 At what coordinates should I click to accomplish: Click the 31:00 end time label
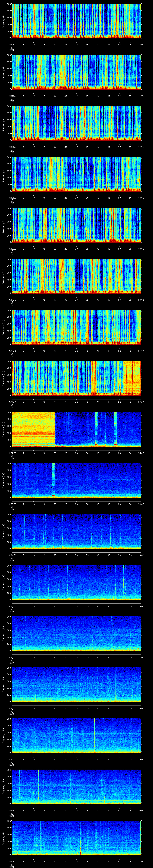click(141, 861)
